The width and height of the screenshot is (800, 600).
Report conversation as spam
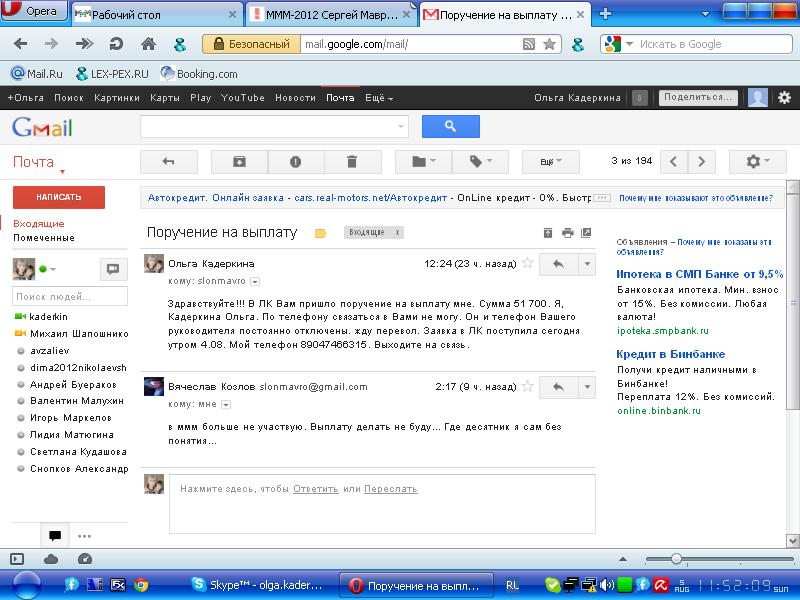click(x=295, y=162)
